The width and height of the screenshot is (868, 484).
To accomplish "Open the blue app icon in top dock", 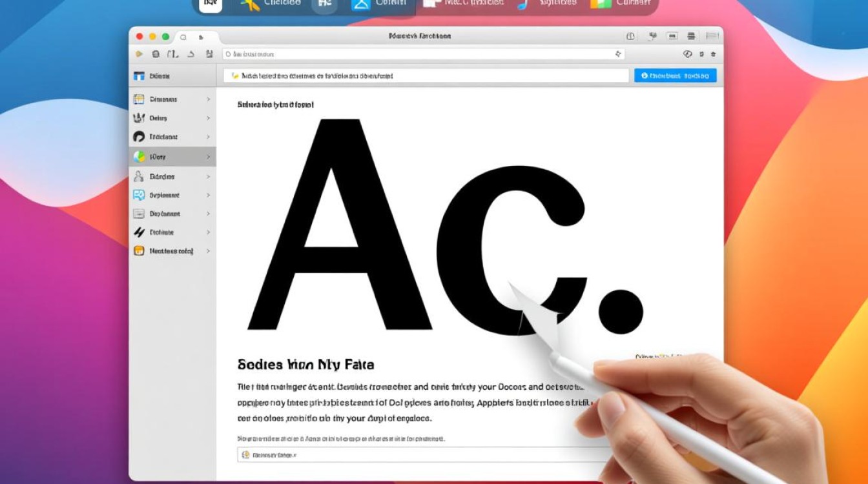I will pos(361,4).
